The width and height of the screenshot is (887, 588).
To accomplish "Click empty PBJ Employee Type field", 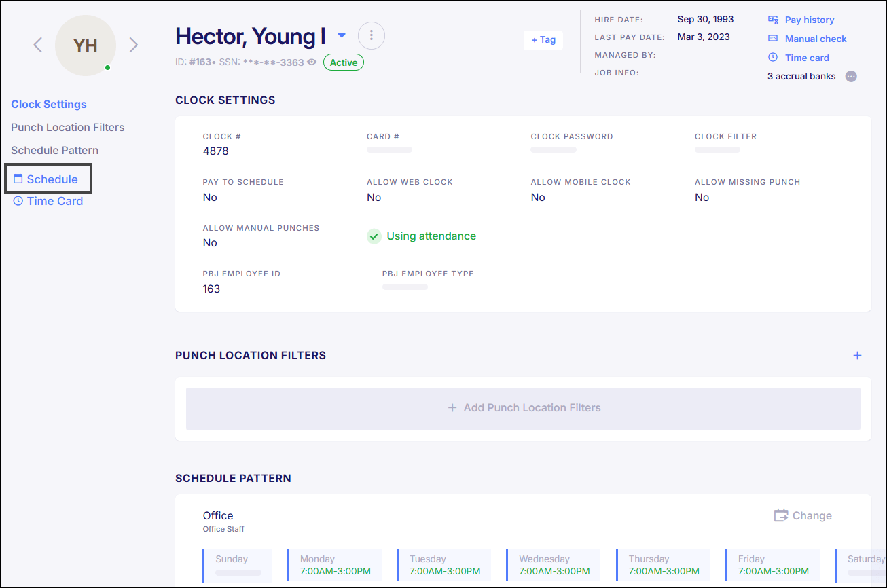I will point(405,287).
